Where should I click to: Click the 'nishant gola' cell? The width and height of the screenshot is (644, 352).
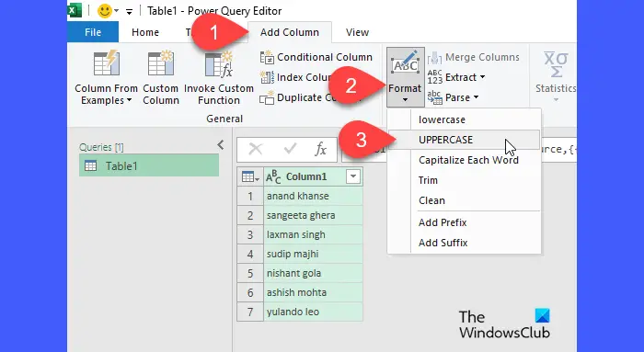point(313,273)
